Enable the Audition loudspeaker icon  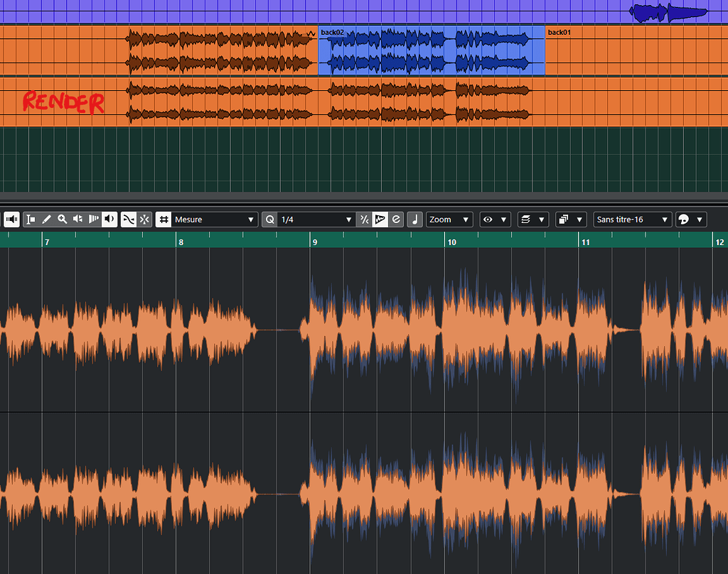[109, 219]
